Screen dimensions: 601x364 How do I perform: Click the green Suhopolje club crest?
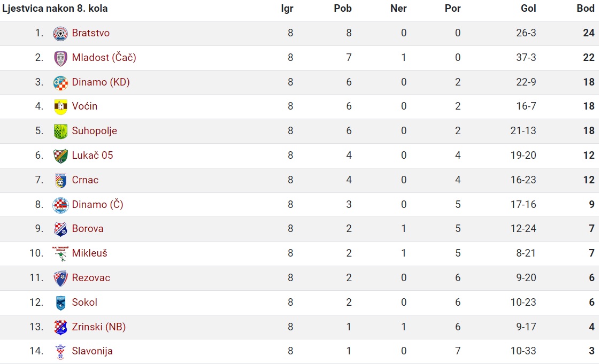60,131
